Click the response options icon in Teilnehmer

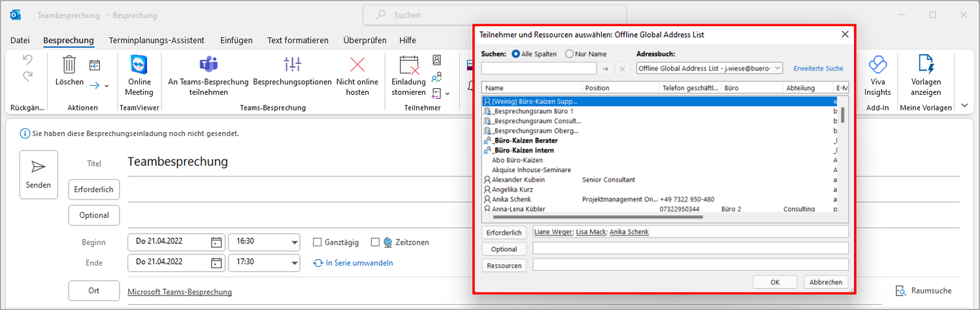pyautogui.click(x=437, y=93)
